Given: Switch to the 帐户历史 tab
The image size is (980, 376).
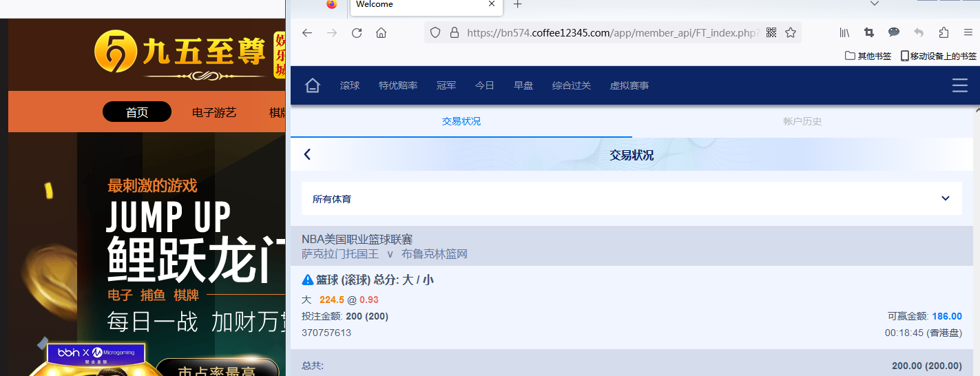Looking at the screenshot, I should pyautogui.click(x=802, y=121).
